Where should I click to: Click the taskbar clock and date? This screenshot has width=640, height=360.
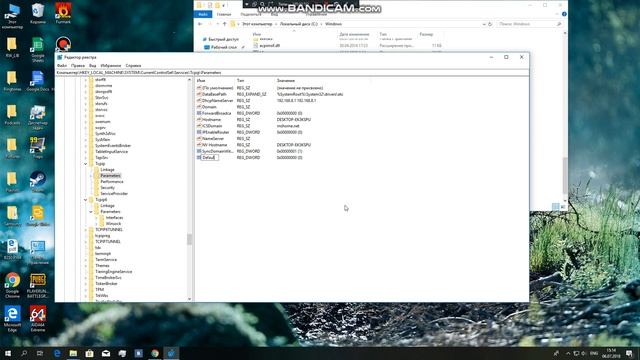[x=611, y=353]
